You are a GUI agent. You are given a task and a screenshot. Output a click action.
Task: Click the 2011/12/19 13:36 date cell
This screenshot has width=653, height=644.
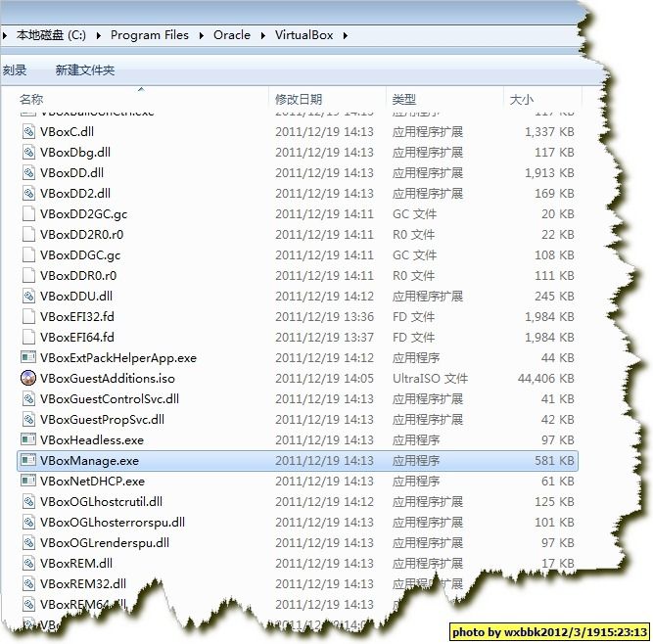(324, 317)
